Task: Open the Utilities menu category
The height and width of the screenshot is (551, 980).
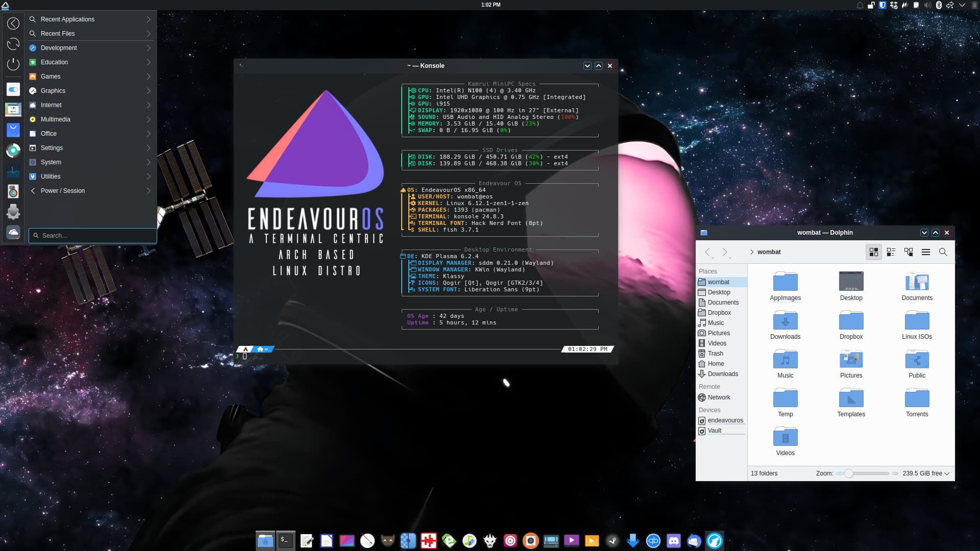Action: (x=90, y=177)
